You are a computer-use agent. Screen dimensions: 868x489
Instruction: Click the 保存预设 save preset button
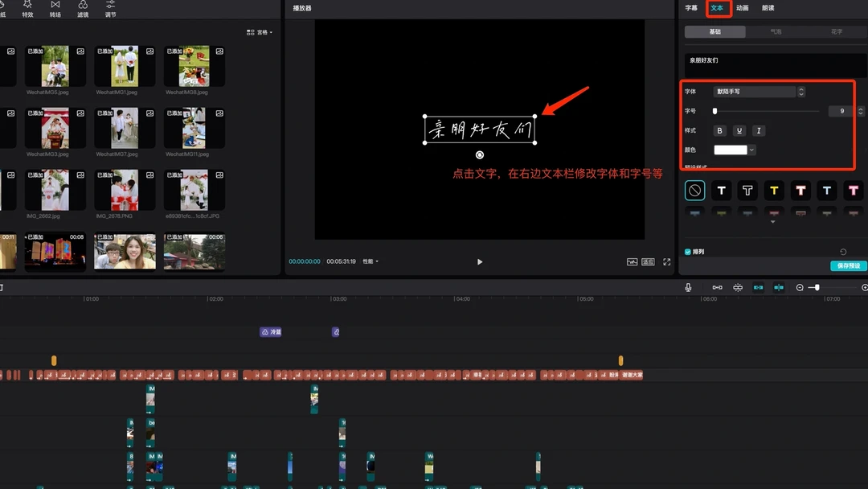tap(849, 266)
